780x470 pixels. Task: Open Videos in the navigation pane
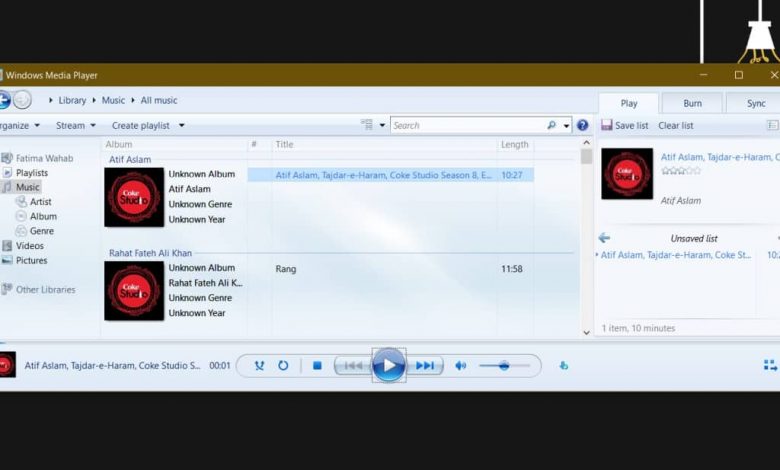pyautogui.click(x=23, y=246)
